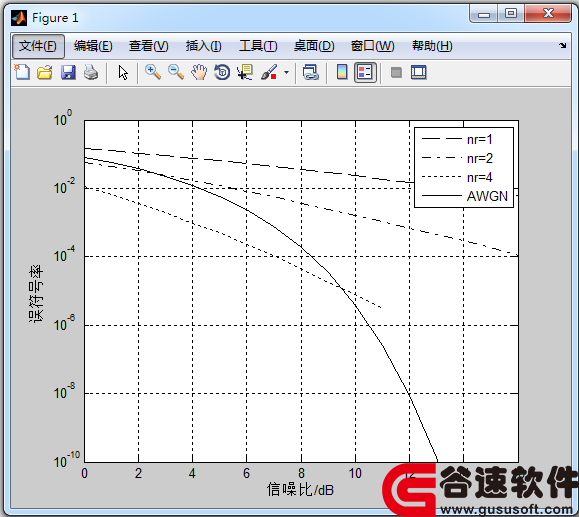Open the 窗口(W) menu
This screenshot has height=517, width=579.
tap(372, 46)
